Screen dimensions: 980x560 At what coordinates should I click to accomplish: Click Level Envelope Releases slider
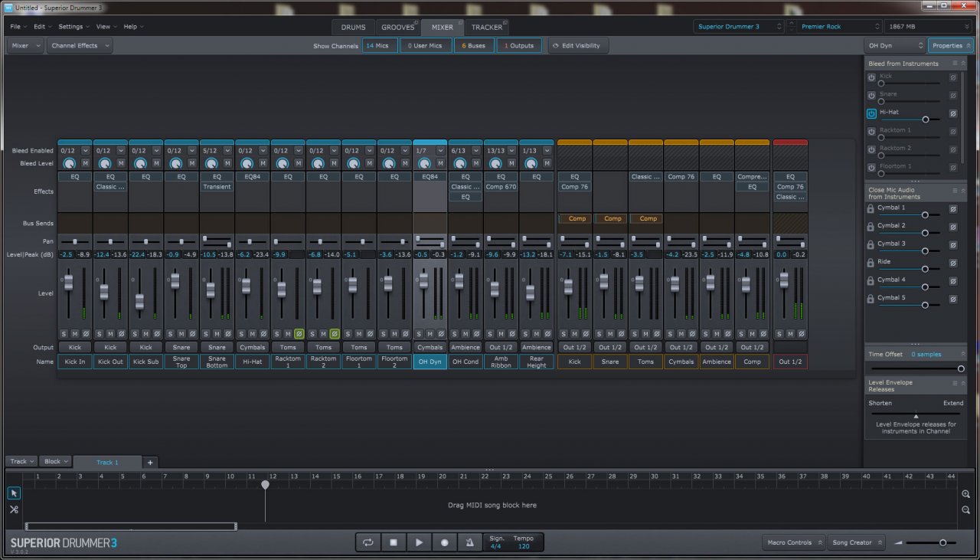pyautogui.click(x=916, y=414)
